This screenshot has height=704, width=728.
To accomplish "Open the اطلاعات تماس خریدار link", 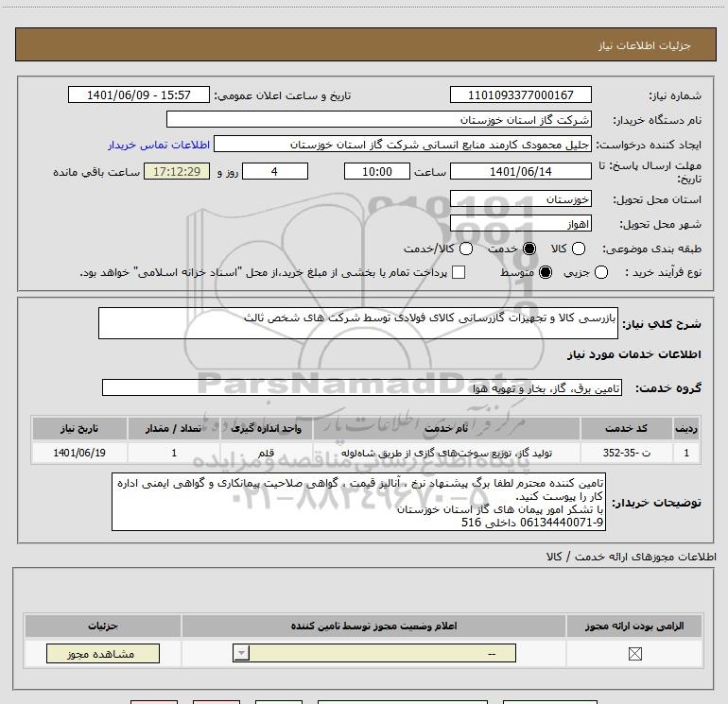I will (159, 145).
